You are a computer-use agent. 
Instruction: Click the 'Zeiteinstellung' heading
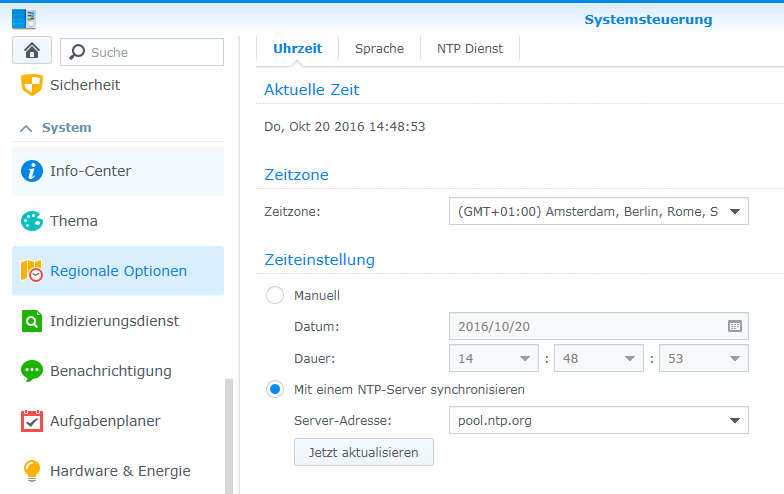tap(320, 260)
